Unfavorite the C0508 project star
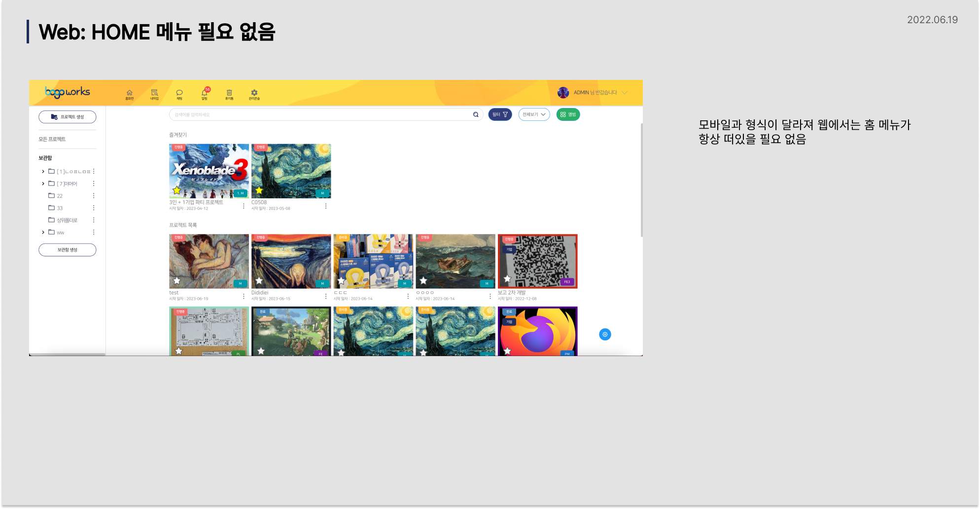Screen dimensions: 980x509 coord(259,190)
